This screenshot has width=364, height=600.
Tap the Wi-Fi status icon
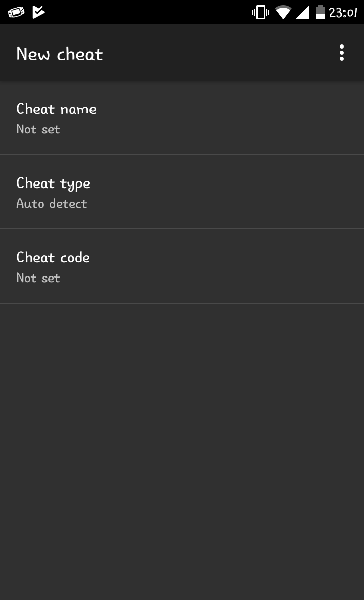[x=283, y=12]
